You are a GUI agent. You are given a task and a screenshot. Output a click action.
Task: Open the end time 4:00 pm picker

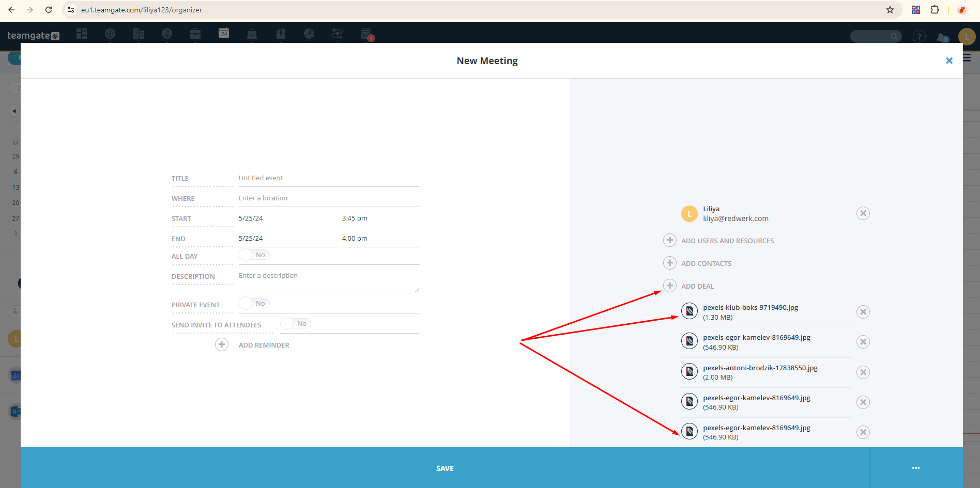pyautogui.click(x=380, y=239)
